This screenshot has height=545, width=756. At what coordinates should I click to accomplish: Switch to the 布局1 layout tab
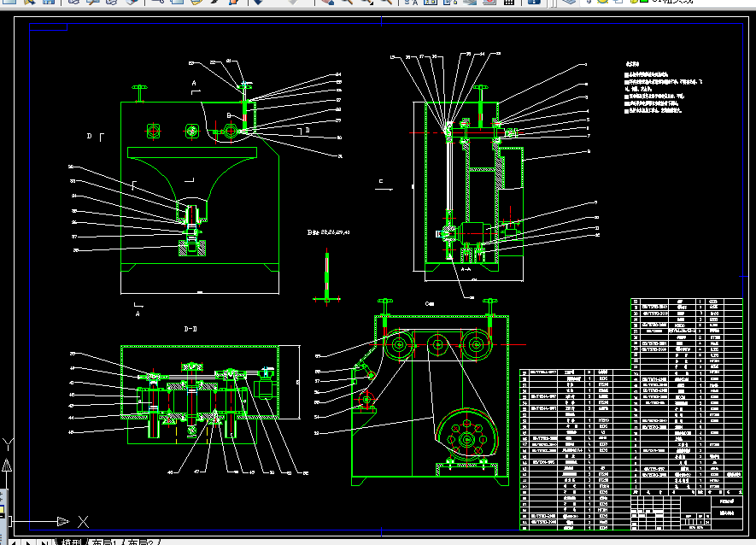[103, 542]
